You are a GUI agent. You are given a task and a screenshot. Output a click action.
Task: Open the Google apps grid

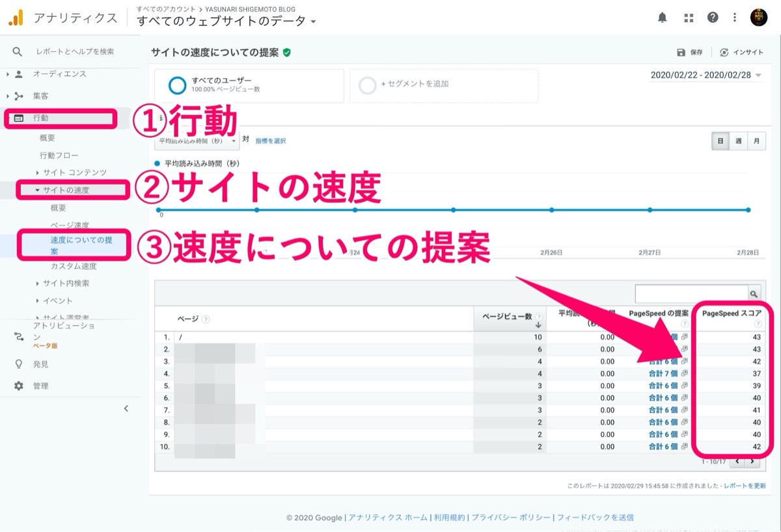689,18
